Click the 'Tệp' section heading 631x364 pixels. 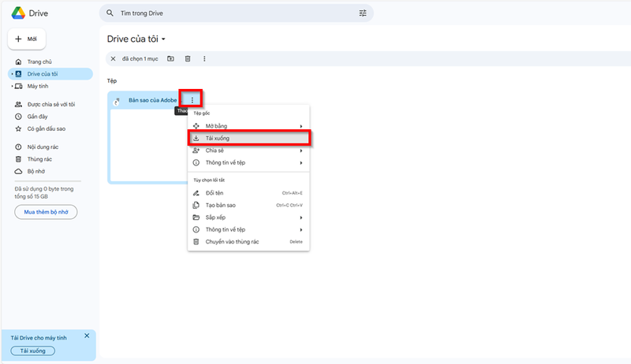(x=112, y=80)
